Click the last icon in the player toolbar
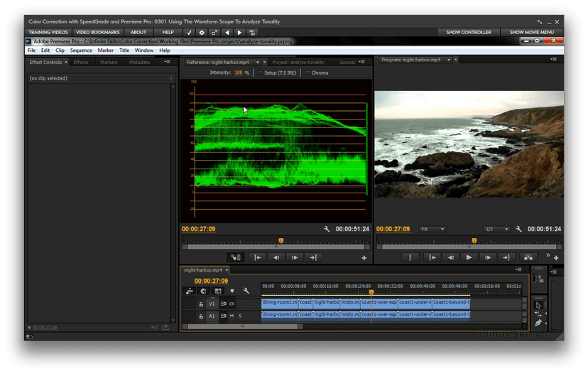 tap(252, 33)
